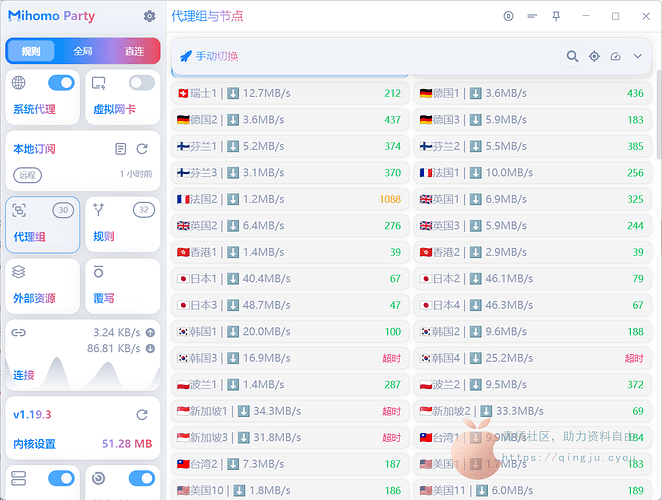Screen dimensions: 662x500
Task: Click the 覆写 card icon
Action: click(98, 272)
